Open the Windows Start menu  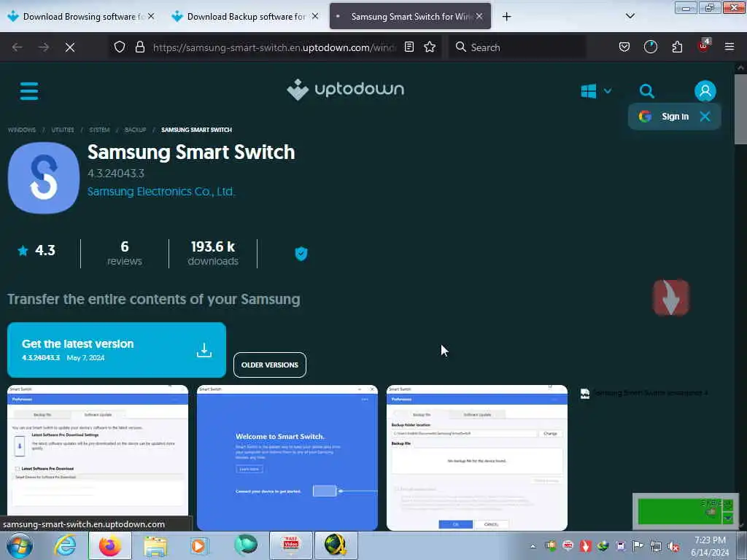click(19, 545)
